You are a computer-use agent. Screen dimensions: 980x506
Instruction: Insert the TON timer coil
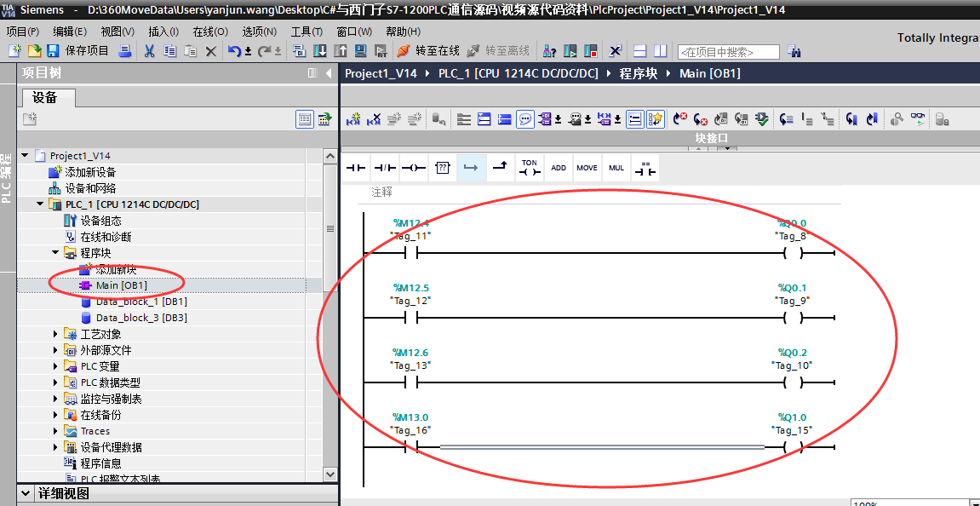pos(529,168)
